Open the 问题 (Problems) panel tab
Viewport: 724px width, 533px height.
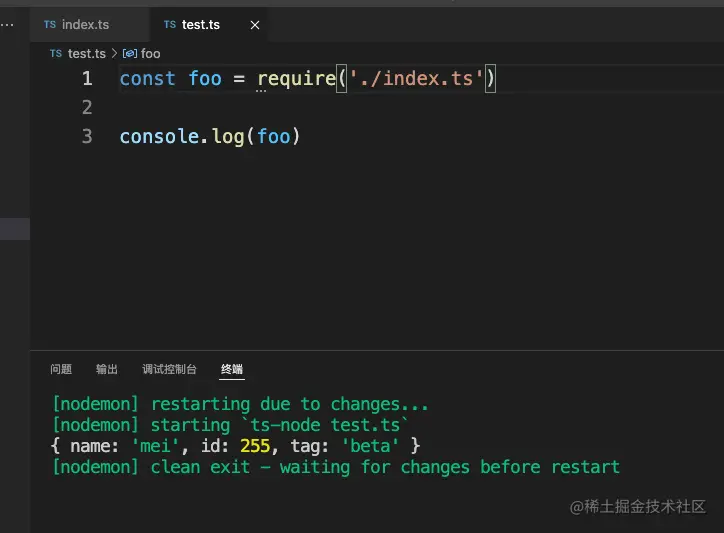coord(61,369)
